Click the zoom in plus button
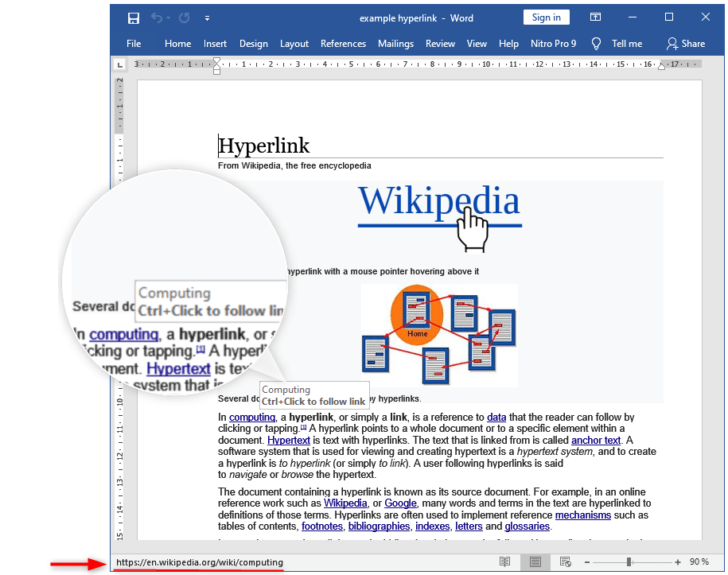This screenshot has width=728, height=575. pyautogui.click(x=678, y=562)
